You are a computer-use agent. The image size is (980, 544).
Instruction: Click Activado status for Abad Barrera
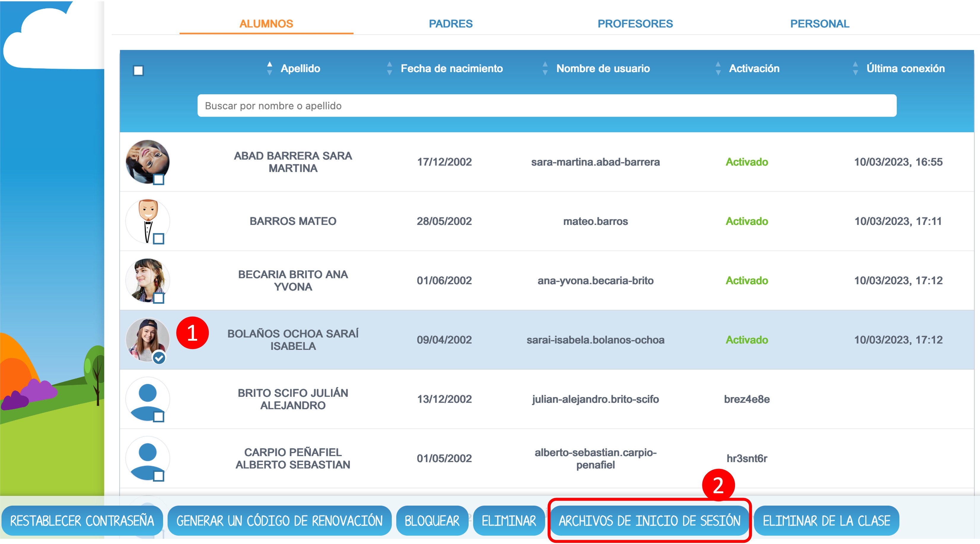[747, 162]
